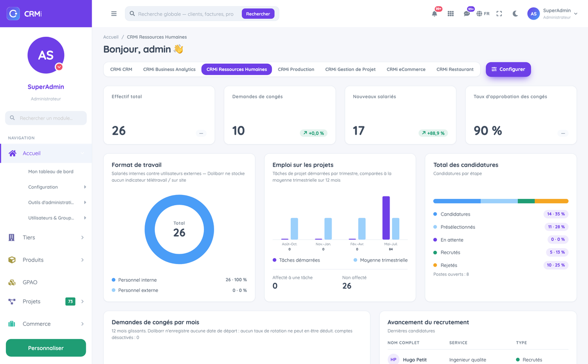Click the Effectif total value 26
The width and height of the screenshot is (588, 364).
pyautogui.click(x=119, y=131)
